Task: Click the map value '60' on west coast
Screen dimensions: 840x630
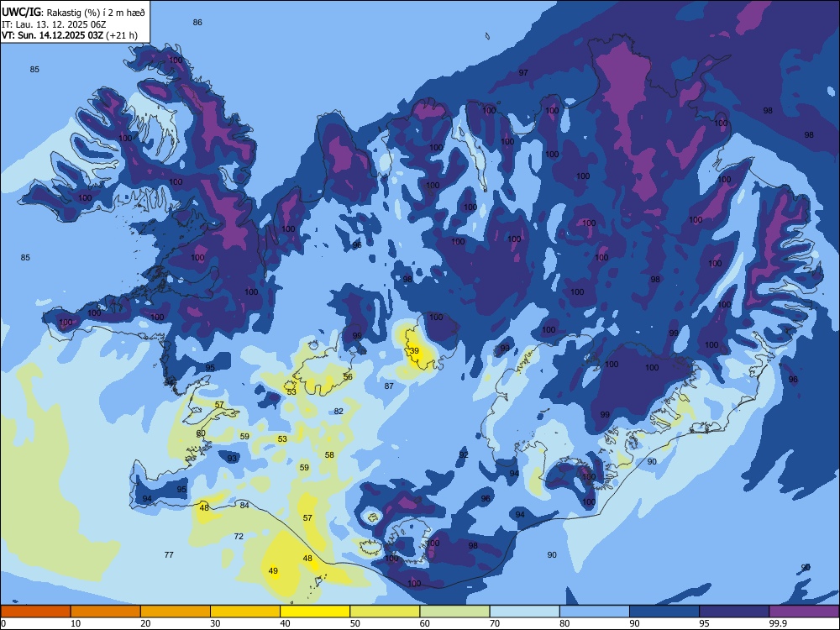Action: pyautogui.click(x=201, y=433)
